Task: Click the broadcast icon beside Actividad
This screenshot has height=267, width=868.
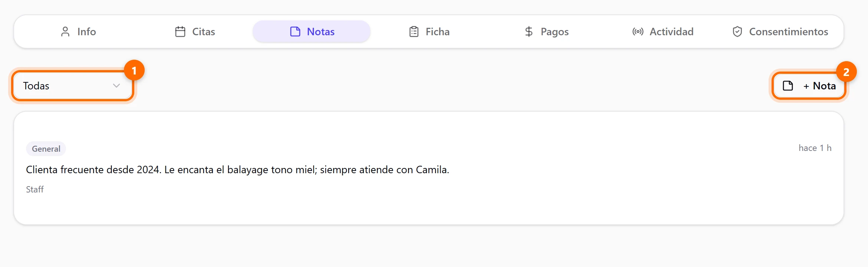Action: point(638,32)
